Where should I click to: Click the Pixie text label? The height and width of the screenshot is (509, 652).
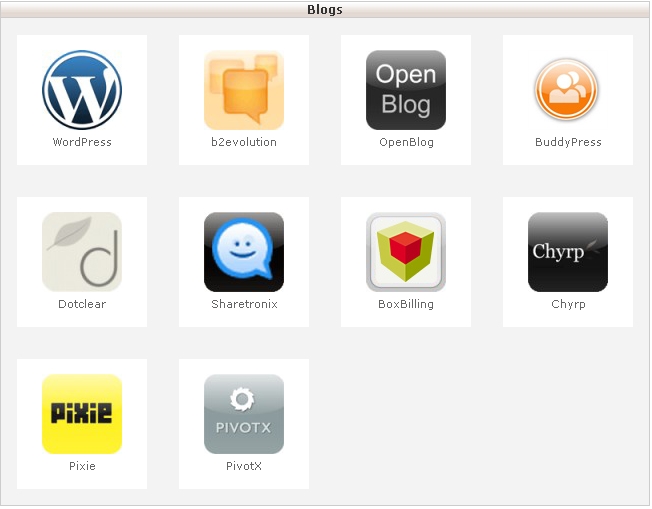pos(82,466)
